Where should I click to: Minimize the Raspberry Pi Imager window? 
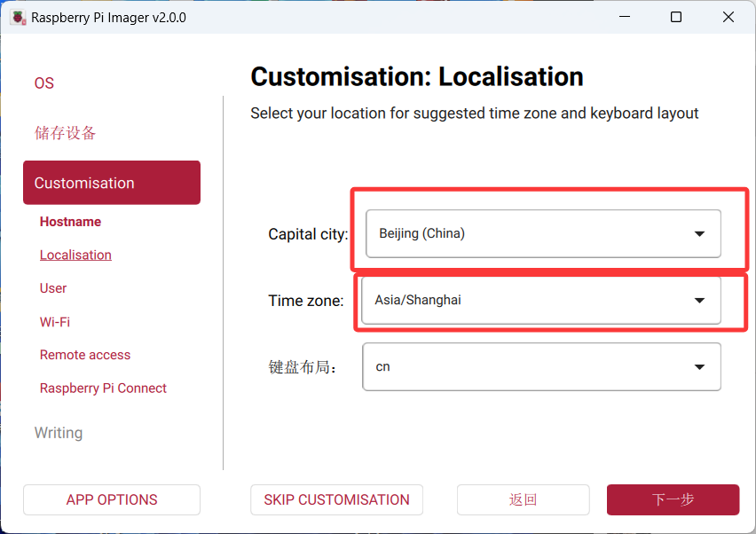[x=625, y=17]
